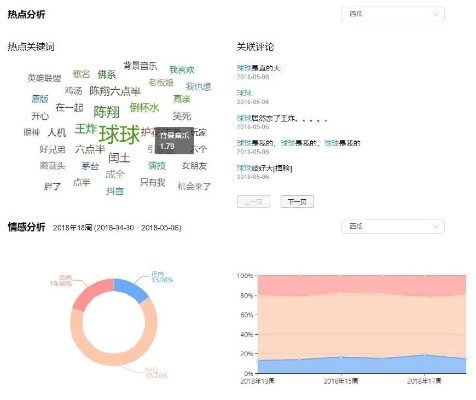Click the keyword 笑死
This screenshot has height=400, width=476.
pos(182,116)
